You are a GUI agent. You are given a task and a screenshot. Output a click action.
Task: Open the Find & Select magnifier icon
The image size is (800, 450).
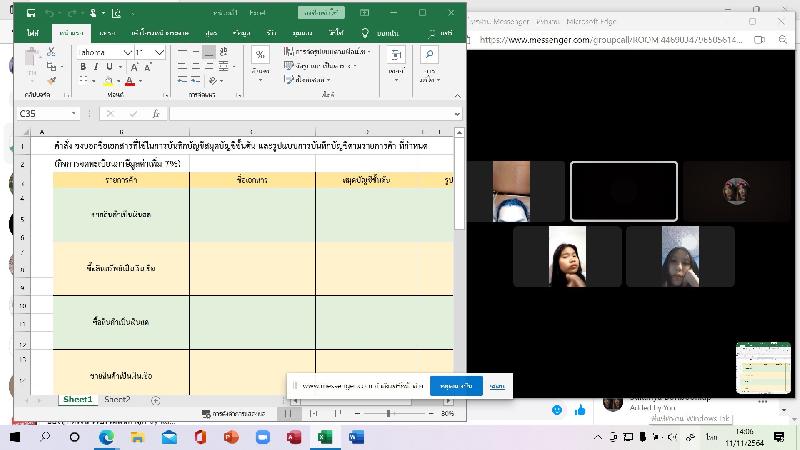[x=429, y=55]
